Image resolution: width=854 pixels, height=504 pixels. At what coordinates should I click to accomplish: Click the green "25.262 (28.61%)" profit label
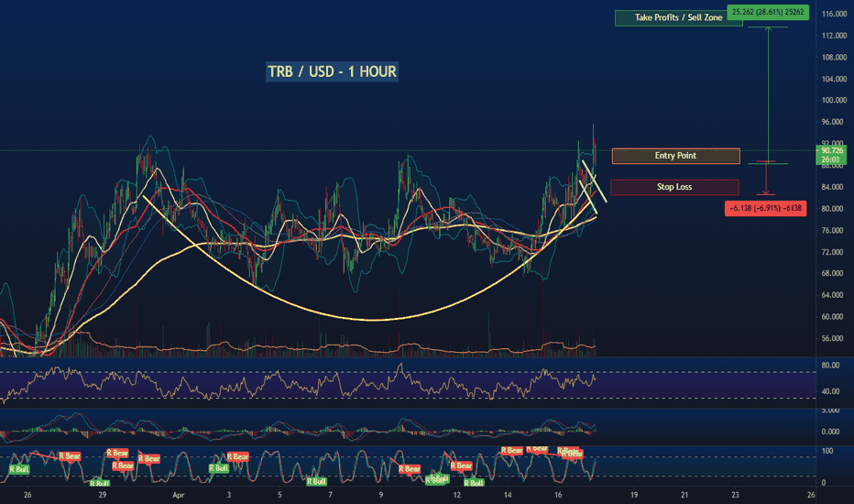click(x=768, y=12)
